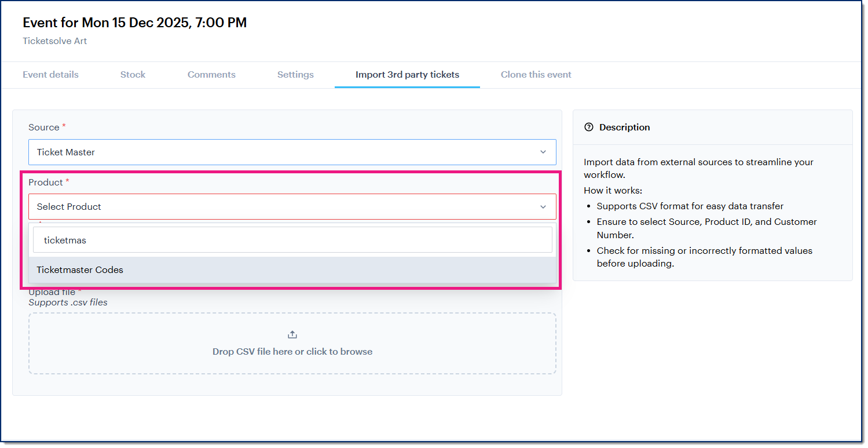This screenshot has height=448, width=868.
Task: Choose the Ticketmaster Codes option
Action: 292,270
